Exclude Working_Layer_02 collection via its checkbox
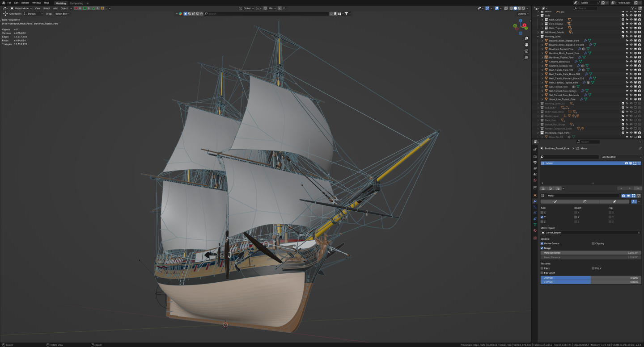This screenshot has width=644, height=347. click(623, 103)
